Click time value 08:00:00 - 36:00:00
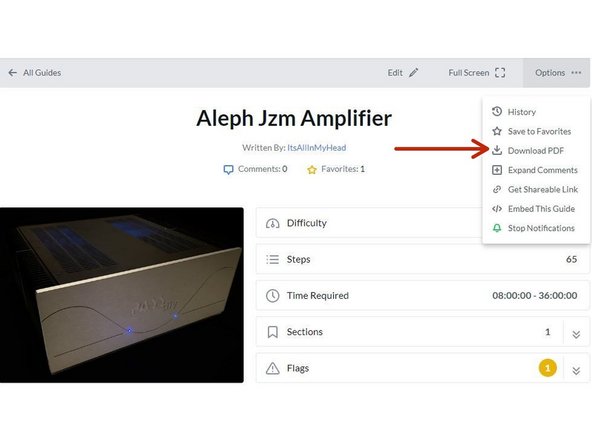The image size is (592, 444). point(535,295)
